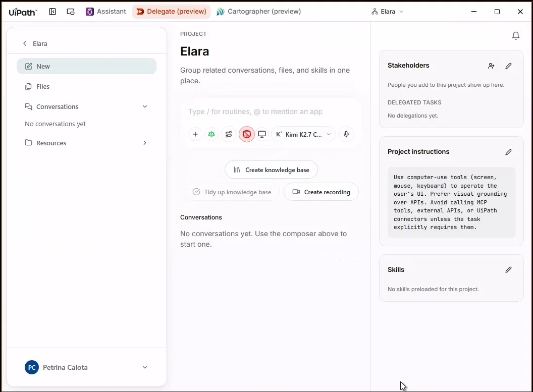Viewport: 533px width, 392px height.
Task: Click the 'No delegations yet.' text
Action: [413, 116]
